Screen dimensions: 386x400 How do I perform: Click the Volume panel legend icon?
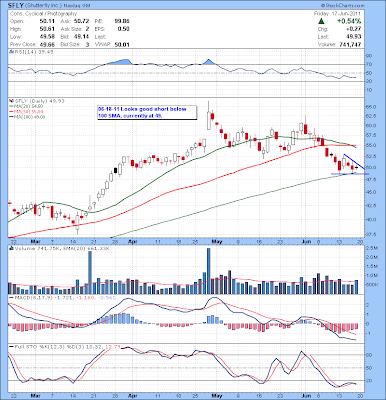(x=10, y=248)
